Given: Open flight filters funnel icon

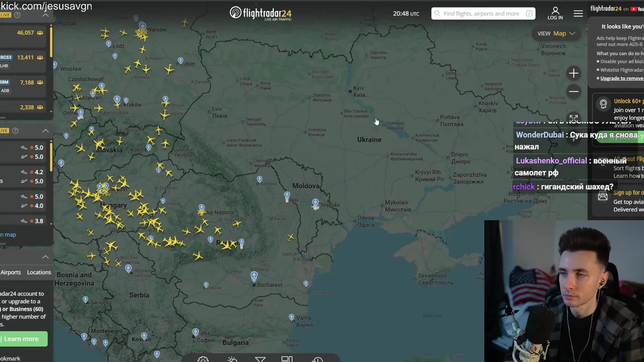Looking at the screenshot, I should pos(260,359).
